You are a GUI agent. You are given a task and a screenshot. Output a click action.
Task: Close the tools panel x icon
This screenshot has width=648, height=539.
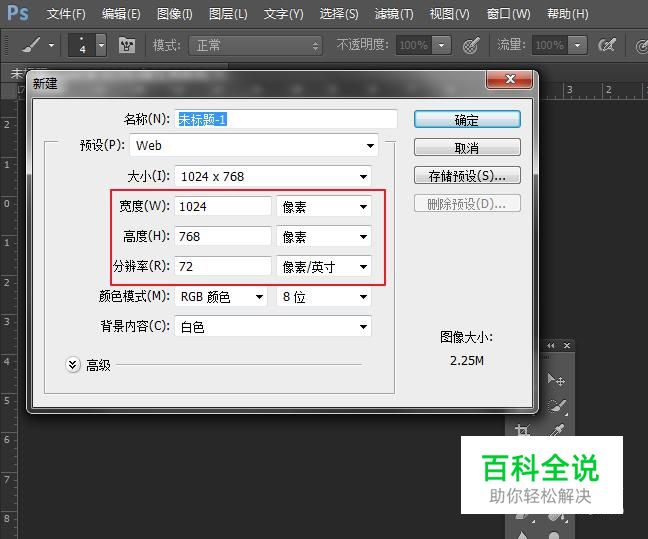point(567,346)
